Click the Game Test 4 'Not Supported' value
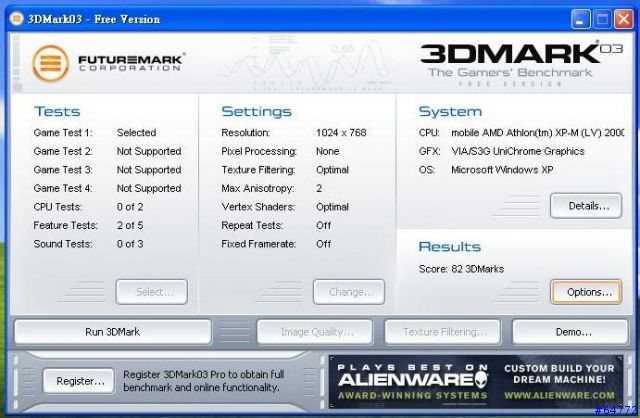Screen dimensions: 640x418 click(149, 189)
